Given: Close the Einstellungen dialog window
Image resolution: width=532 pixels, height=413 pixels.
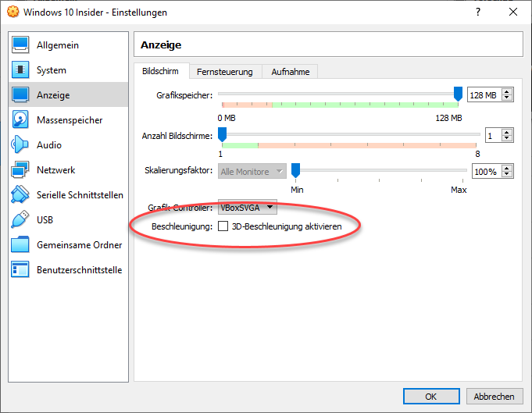Looking at the screenshot, I should pos(513,12).
